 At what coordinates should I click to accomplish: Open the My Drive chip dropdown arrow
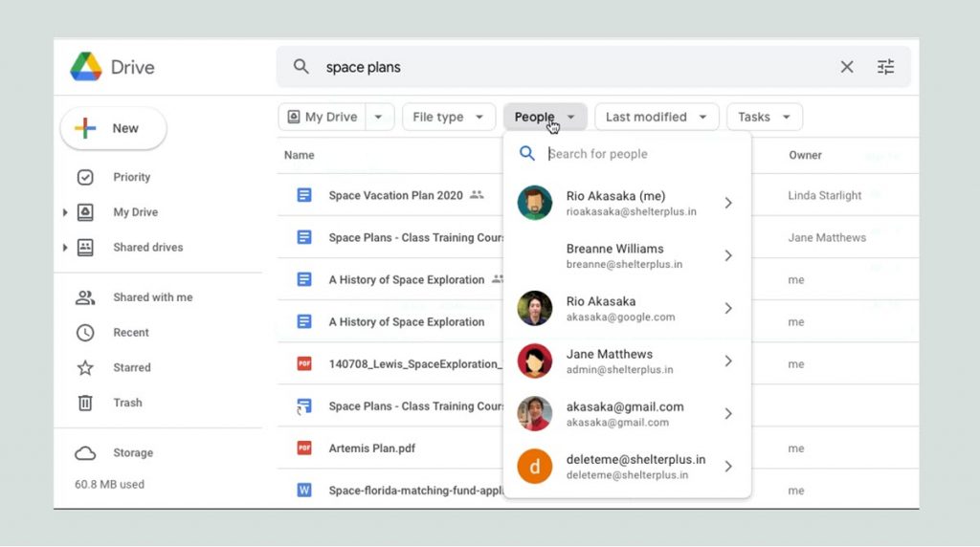(379, 117)
